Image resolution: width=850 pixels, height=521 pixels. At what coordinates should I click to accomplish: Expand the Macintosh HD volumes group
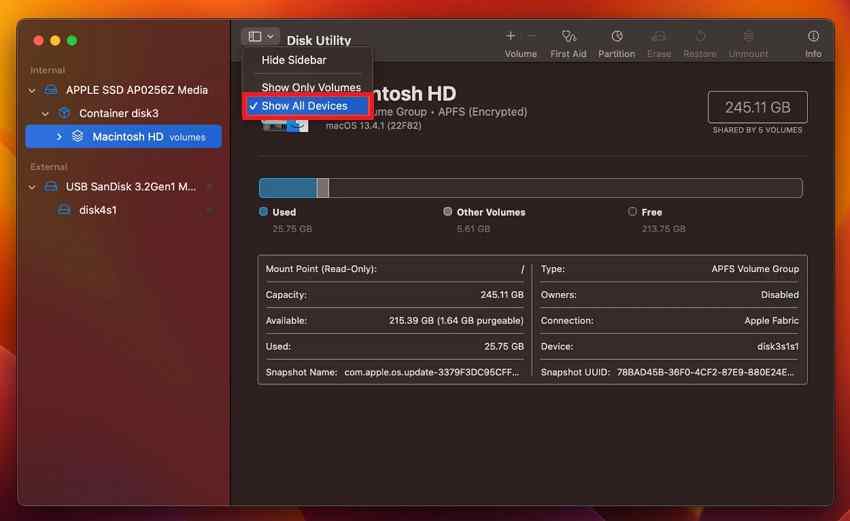[59, 137]
